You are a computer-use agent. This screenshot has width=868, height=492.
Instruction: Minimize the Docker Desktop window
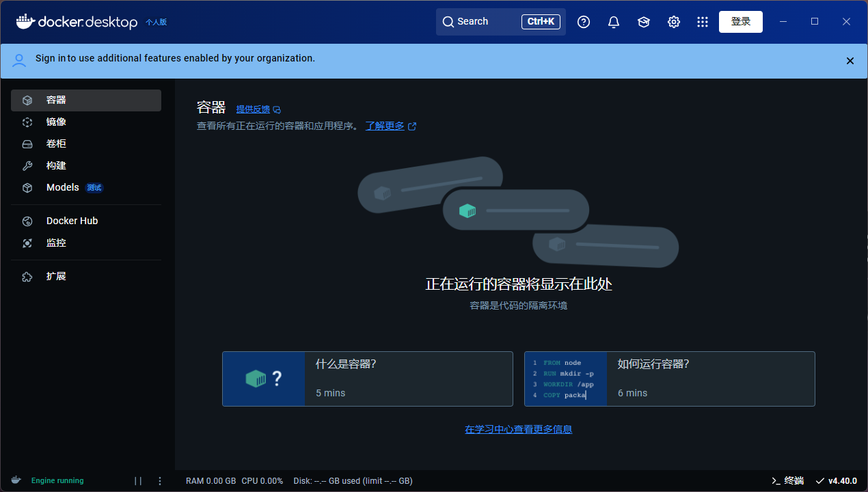pos(783,22)
